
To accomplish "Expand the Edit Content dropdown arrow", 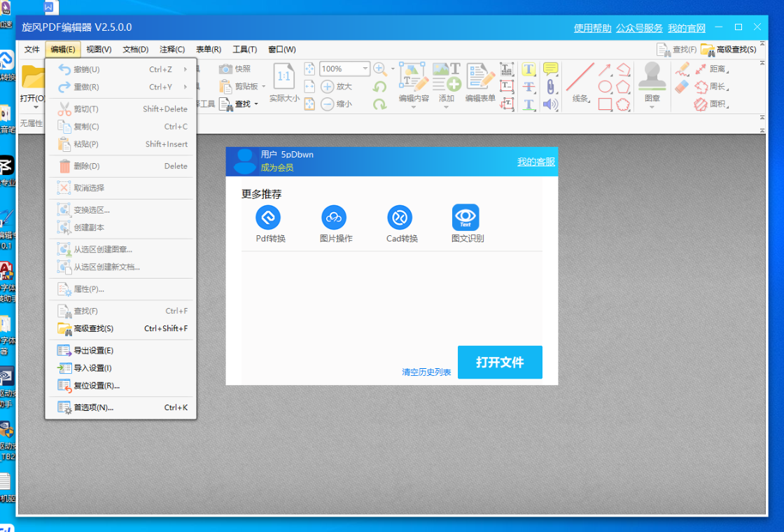I will [x=414, y=107].
